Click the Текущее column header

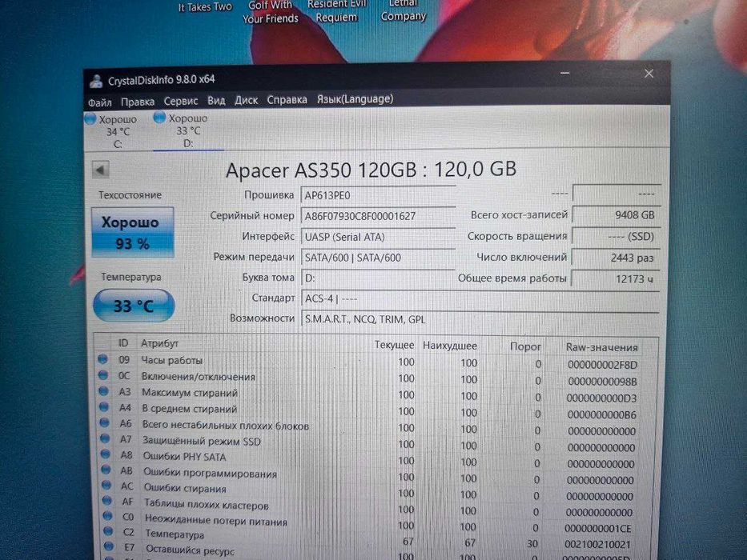[394, 345]
